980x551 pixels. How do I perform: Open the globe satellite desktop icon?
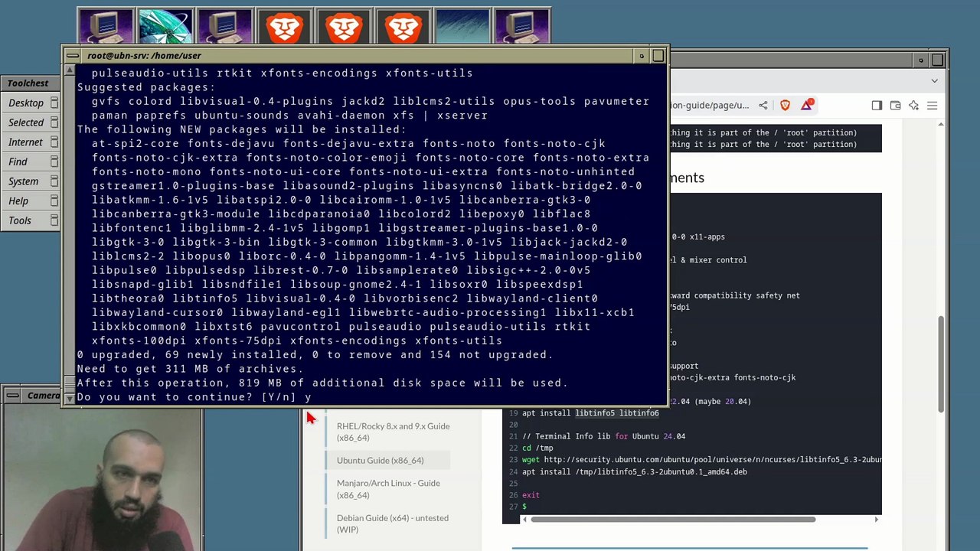(165, 28)
